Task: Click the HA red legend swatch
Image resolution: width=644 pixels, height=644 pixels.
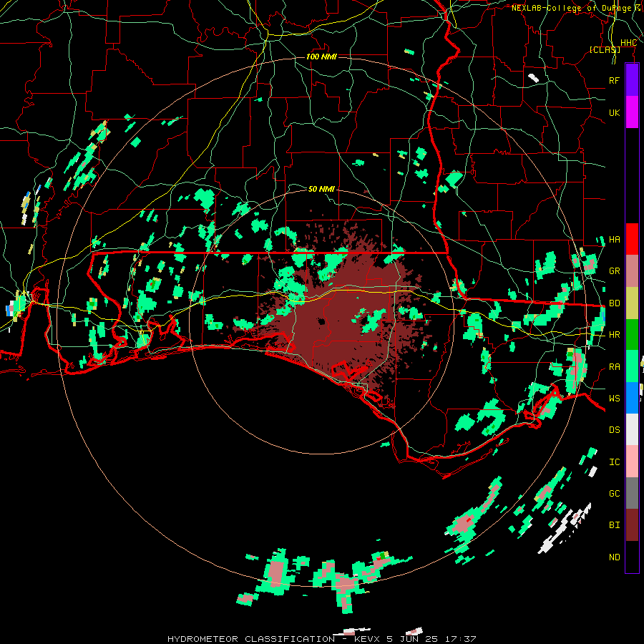Action: pos(632,239)
